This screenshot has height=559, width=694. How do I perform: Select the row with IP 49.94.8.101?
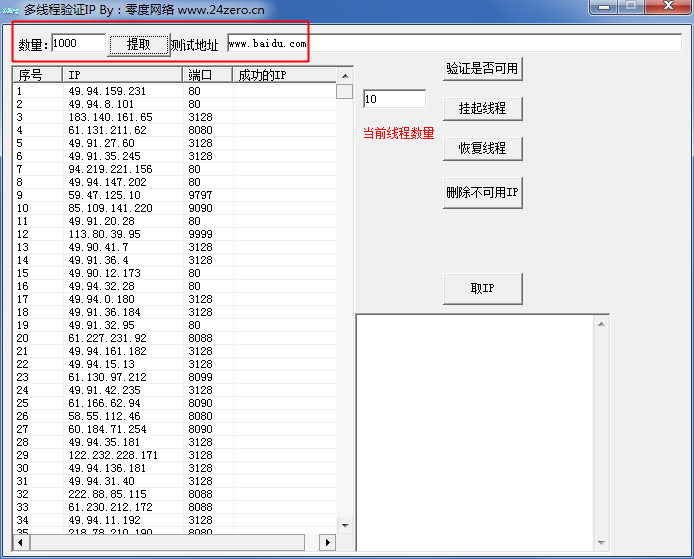[x=174, y=104]
